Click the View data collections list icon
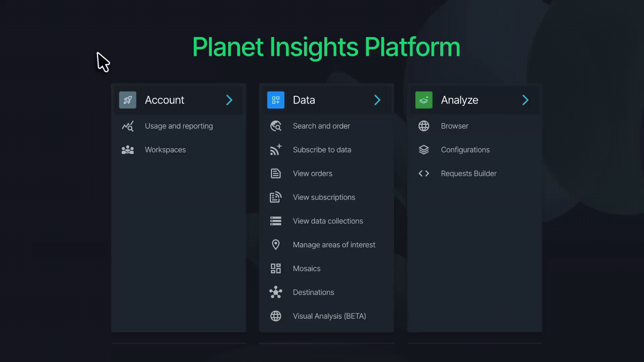Image resolution: width=644 pixels, height=362 pixels. pos(276,221)
